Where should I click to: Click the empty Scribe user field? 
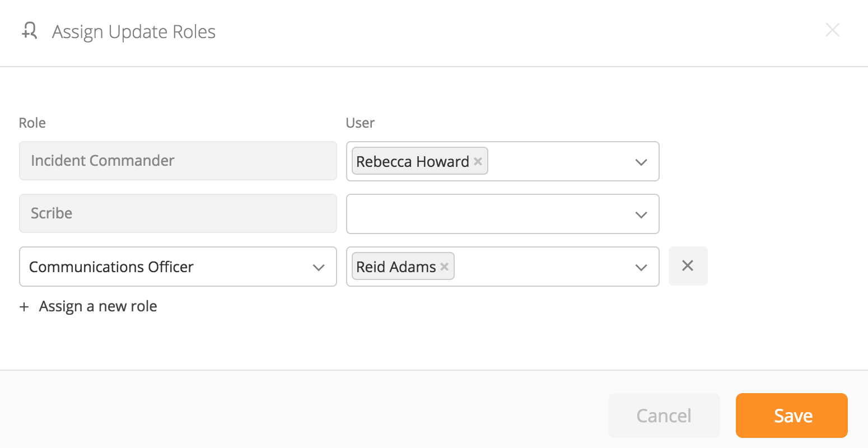(487, 214)
